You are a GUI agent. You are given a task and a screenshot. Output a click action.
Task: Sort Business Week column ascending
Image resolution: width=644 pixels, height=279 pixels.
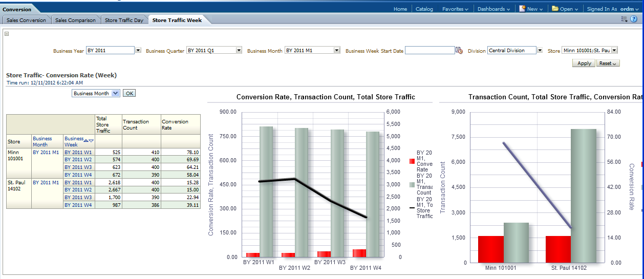coord(87,140)
